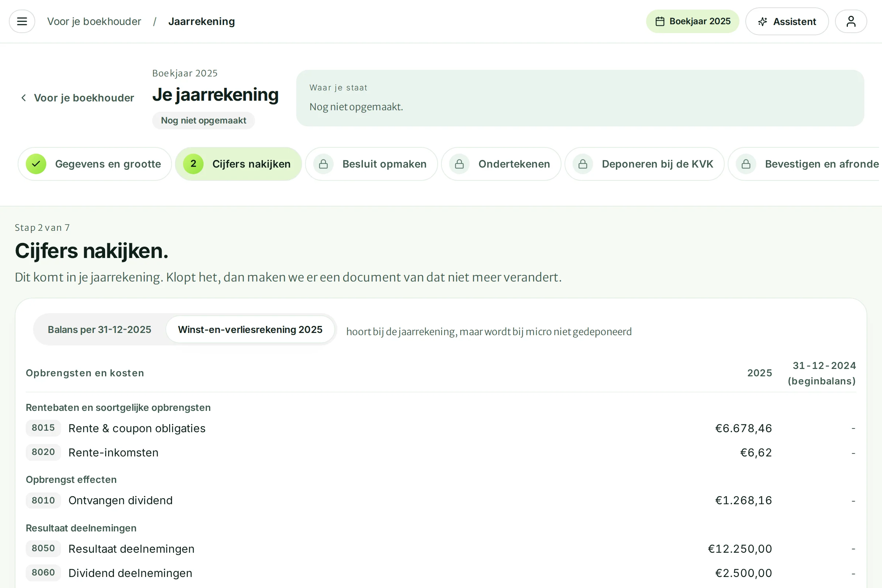The height and width of the screenshot is (588, 882).
Task: Click the sparkle icon in Assistent
Action: [763, 21]
